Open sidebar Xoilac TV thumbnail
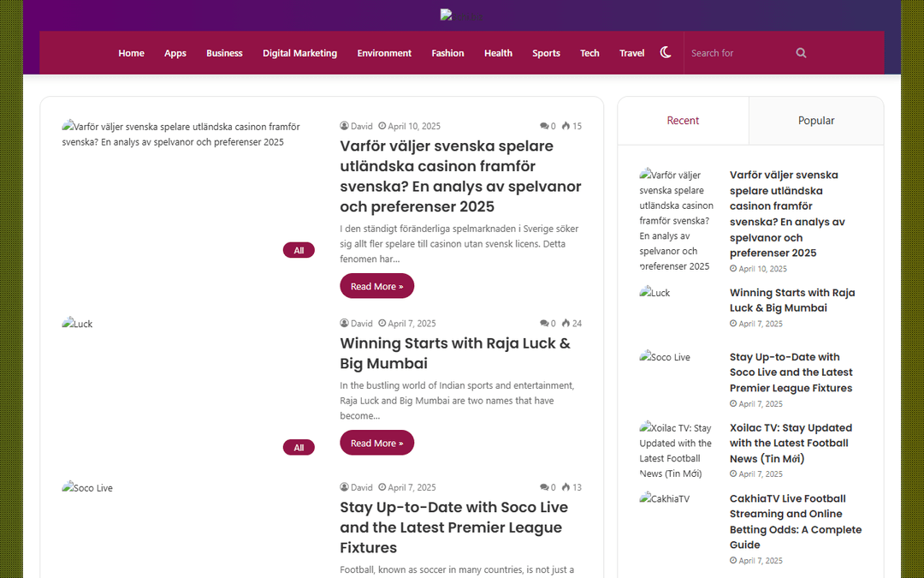 [x=678, y=450]
